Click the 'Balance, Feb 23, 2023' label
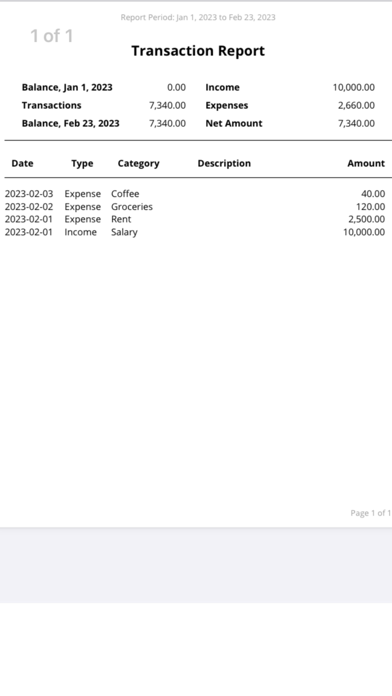Image resolution: width=392 pixels, height=696 pixels. (71, 123)
